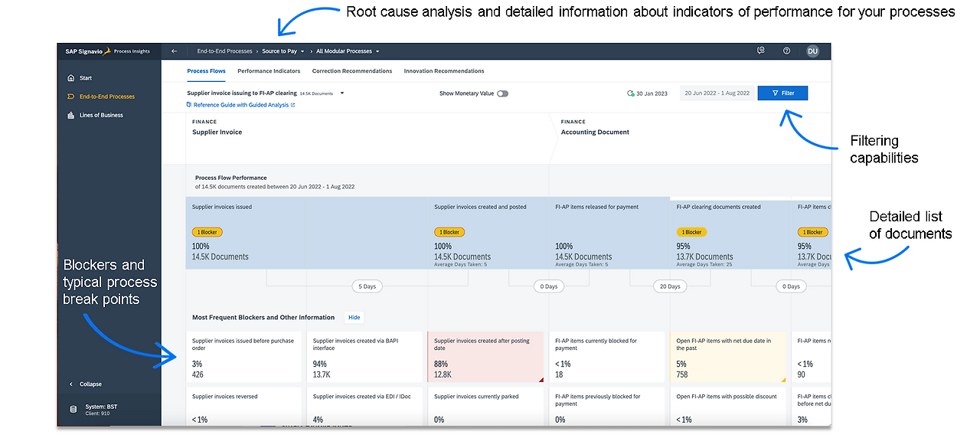Select Start in the sidebar
The image size is (980, 438).
pos(86,78)
